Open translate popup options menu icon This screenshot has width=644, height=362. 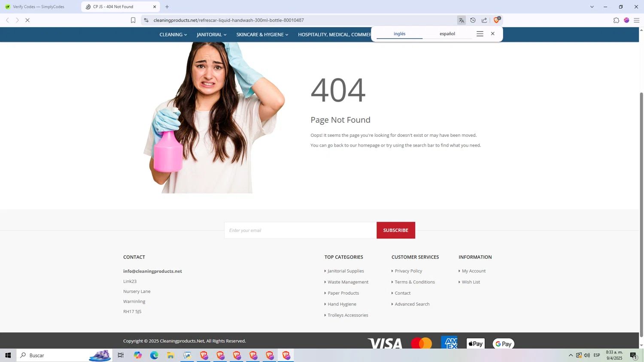(480, 34)
